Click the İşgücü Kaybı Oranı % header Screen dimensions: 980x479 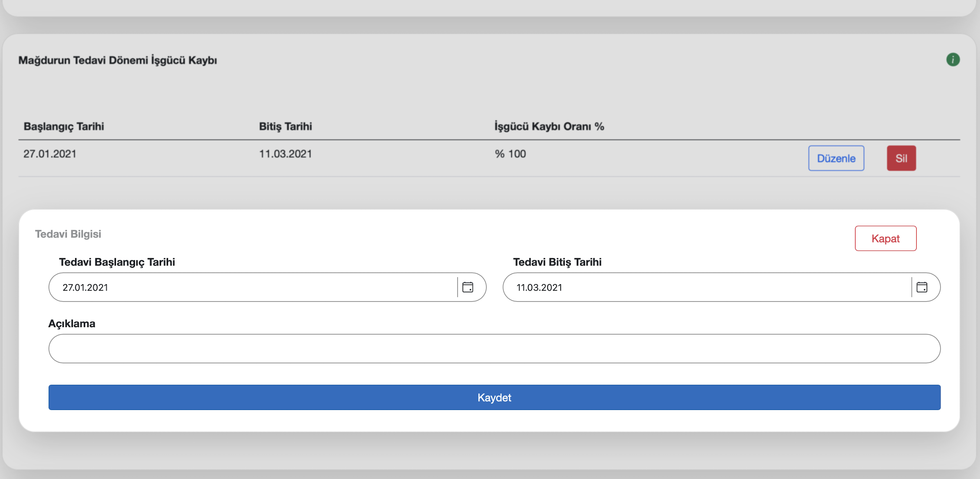549,126
